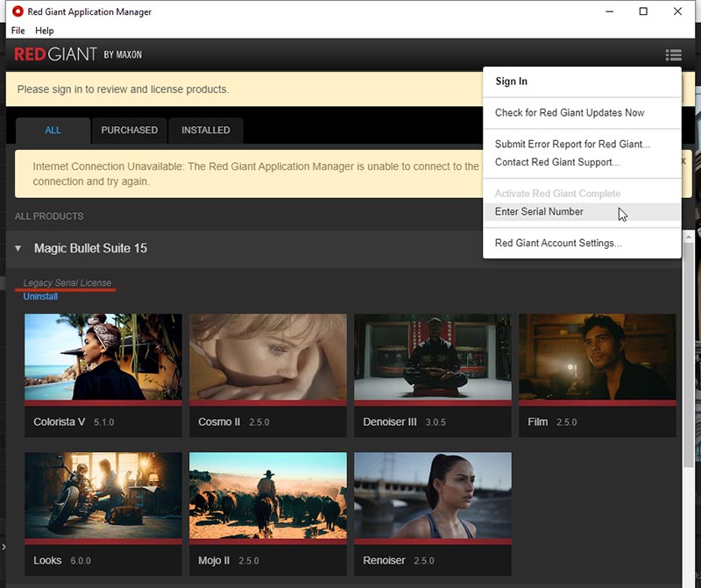
Task: Close the Red Giant Application Manager
Action: pyautogui.click(x=677, y=11)
